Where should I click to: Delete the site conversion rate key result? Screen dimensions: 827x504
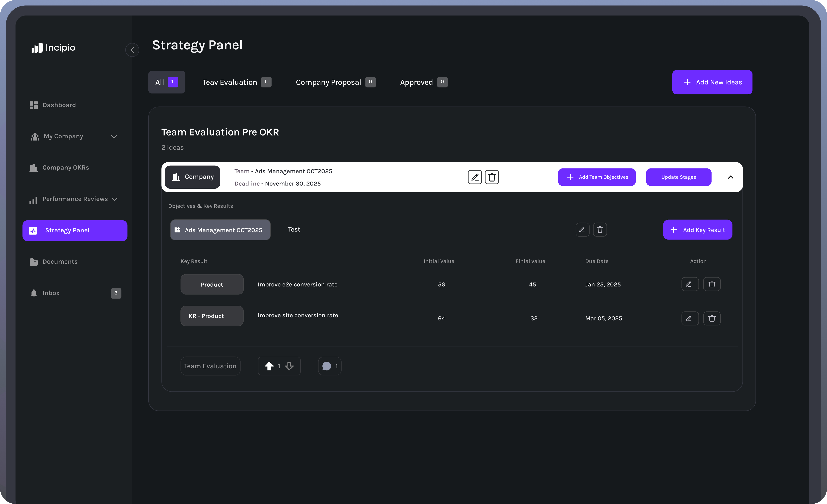point(712,318)
